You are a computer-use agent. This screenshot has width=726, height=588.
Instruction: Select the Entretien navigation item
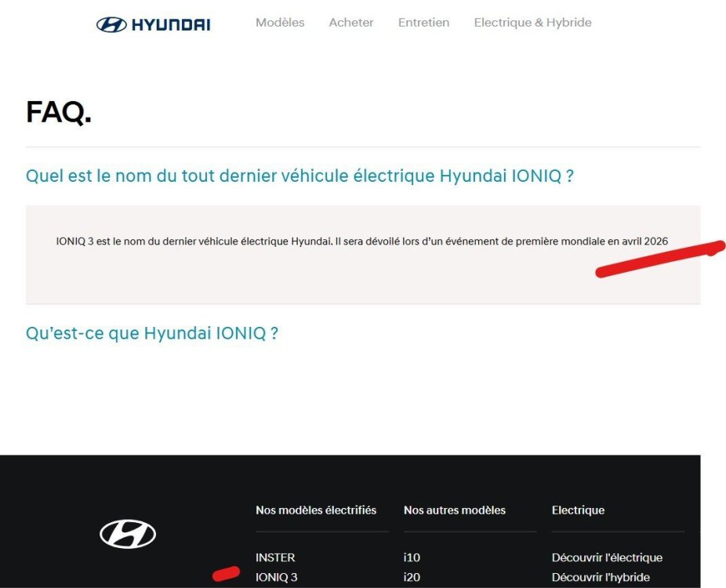423,23
